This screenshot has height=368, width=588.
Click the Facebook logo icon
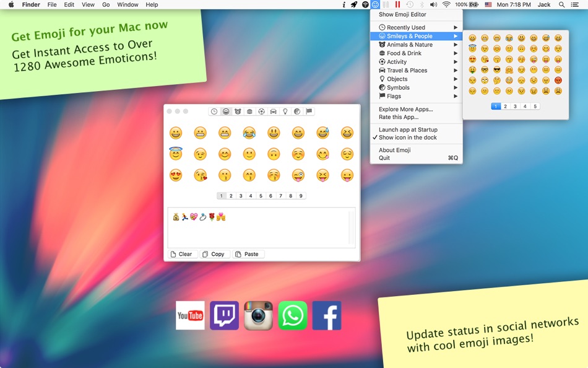click(327, 315)
